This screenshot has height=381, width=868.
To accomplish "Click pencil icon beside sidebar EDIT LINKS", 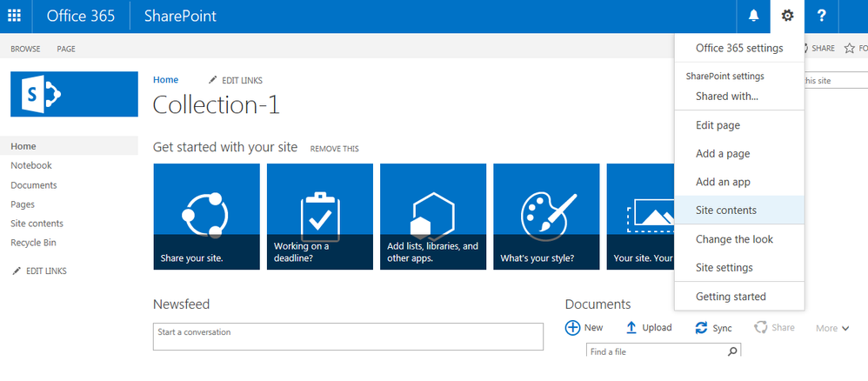I will [x=17, y=271].
